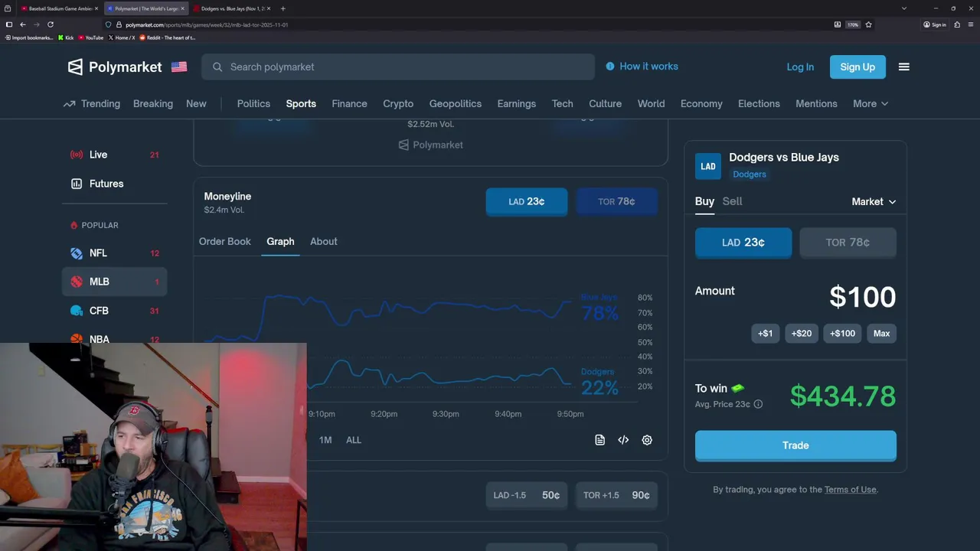Open a new browser tab
Screen dimensions: 980x551
click(283, 8)
